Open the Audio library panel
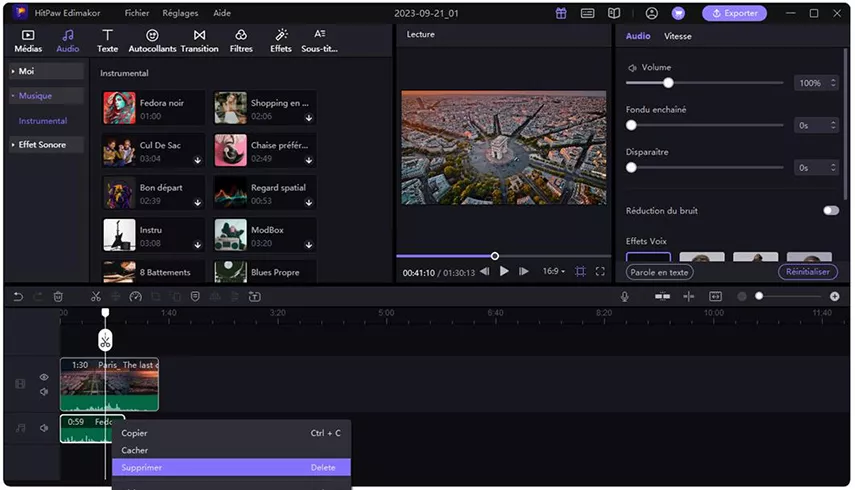The width and height of the screenshot is (855, 490). [68, 41]
